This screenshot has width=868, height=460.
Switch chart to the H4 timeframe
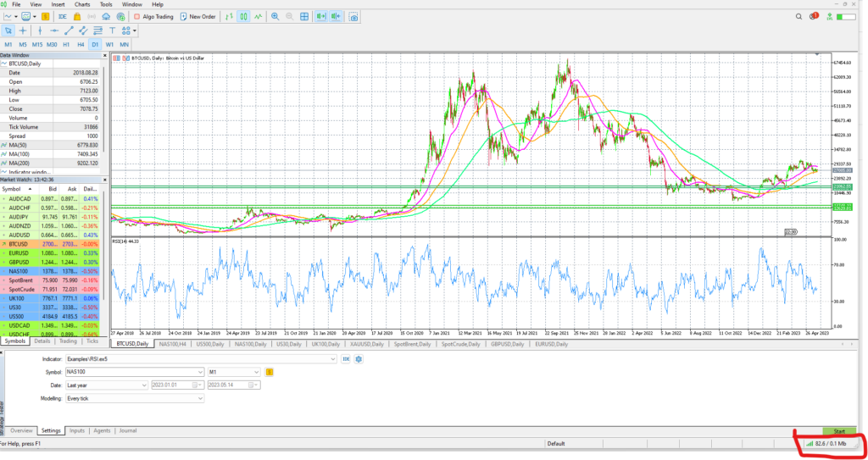81,44
